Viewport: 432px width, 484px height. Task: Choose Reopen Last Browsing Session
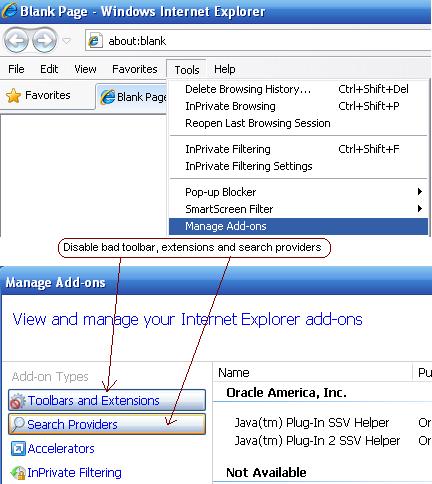(298, 123)
